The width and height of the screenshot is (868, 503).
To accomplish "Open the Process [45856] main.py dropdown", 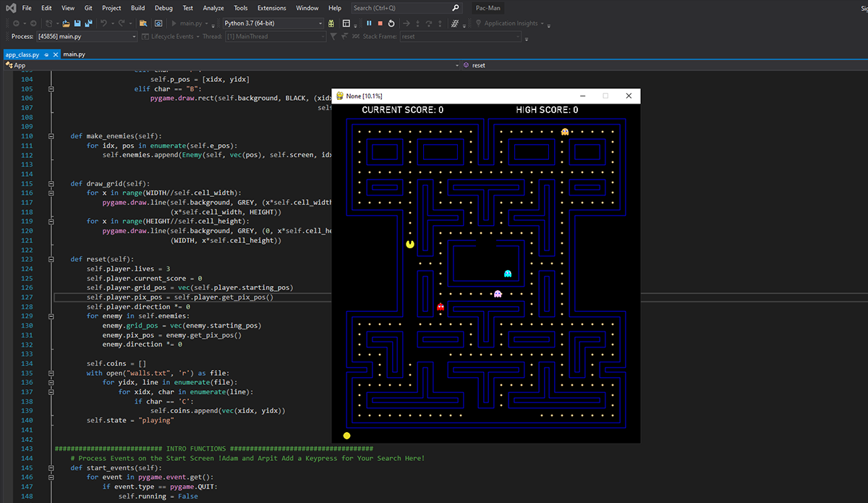I will point(87,36).
